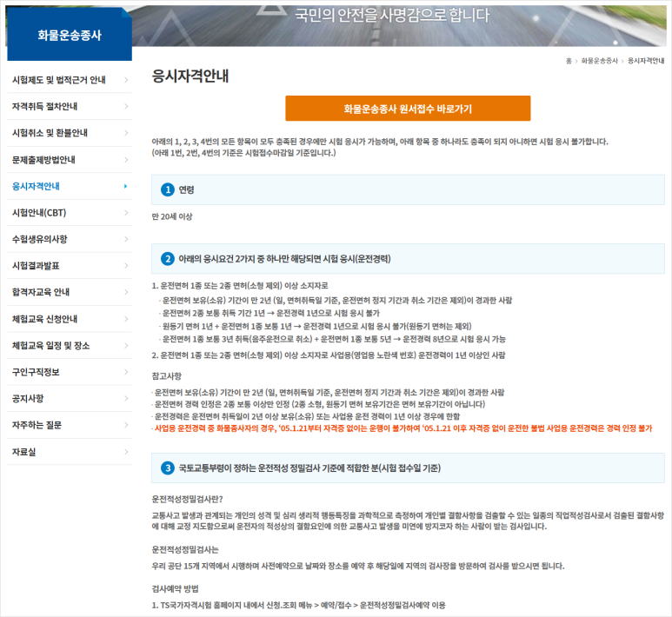Click number 3 badge beside 운전적성 정밀검사
This screenshot has width=672, height=617.
(168, 468)
